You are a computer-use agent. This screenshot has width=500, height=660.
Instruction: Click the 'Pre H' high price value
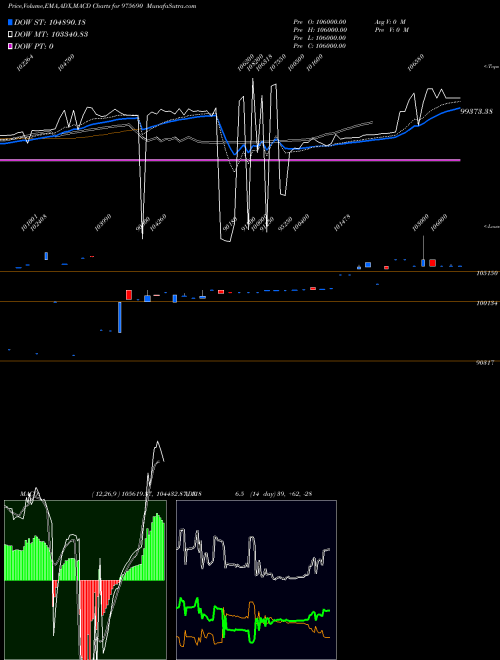point(320,29)
